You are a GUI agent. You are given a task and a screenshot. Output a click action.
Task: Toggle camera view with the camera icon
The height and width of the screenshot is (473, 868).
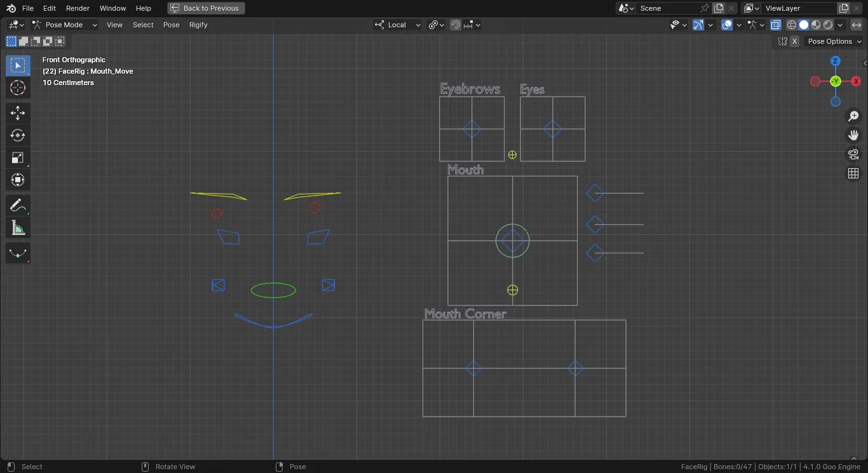tap(853, 154)
